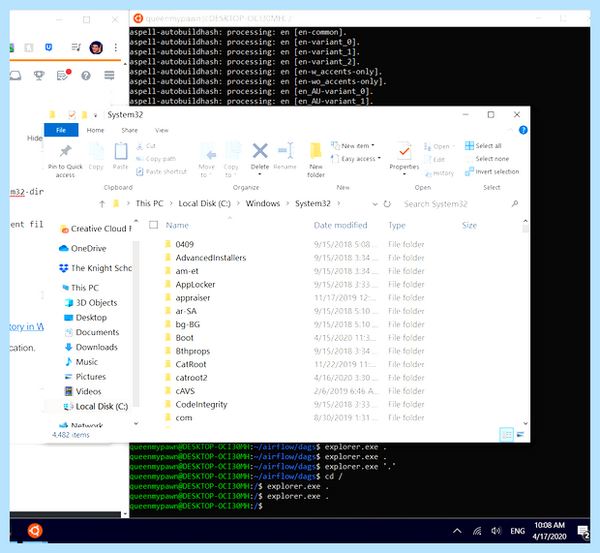Toggle the select-all items checkbox
Image resolution: width=600 pixels, height=553 pixels.
click(153, 225)
